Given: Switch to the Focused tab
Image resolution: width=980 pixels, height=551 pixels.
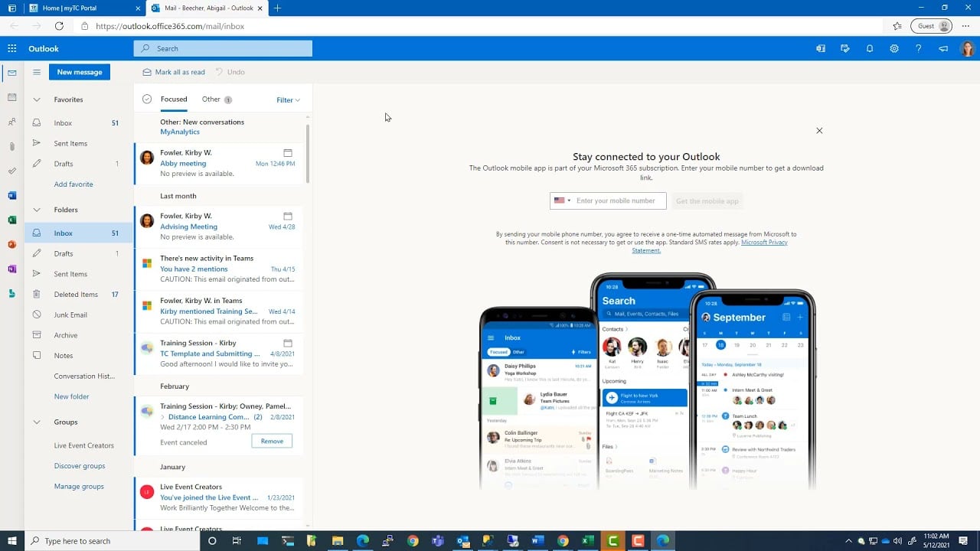Looking at the screenshot, I should pyautogui.click(x=174, y=99).
